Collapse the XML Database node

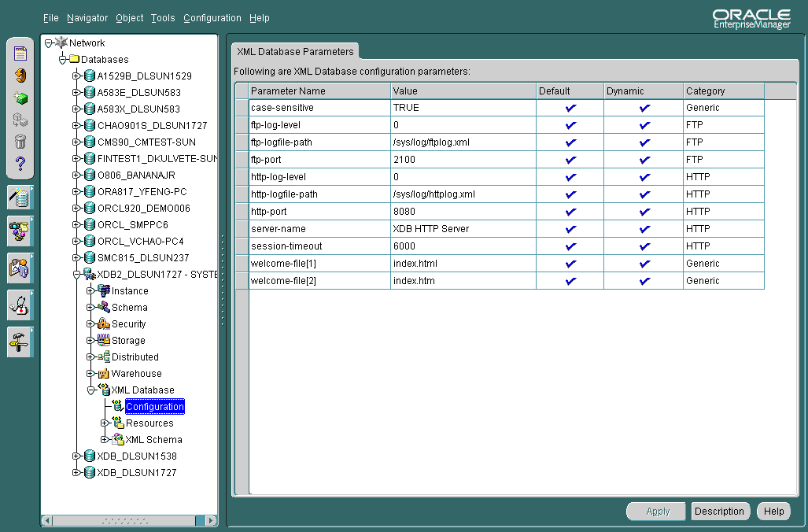(x=91, y=390)
